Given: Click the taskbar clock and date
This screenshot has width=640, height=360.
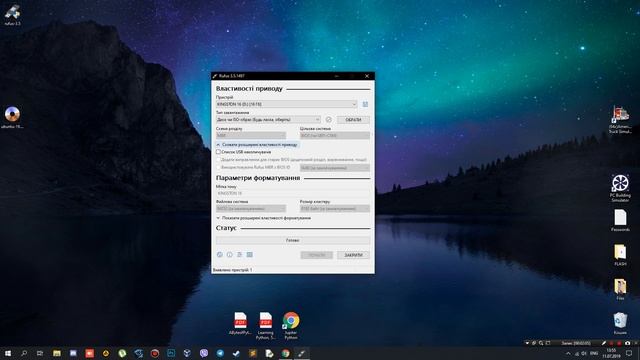Looking at the screenshot, I should point(611,353).
